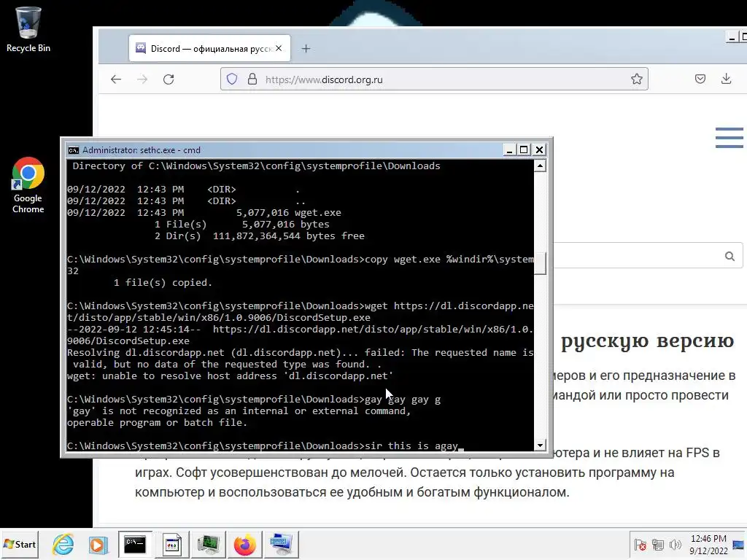
Task: Close the sethc.exe cmd window
Action: [x=539, y=150]
